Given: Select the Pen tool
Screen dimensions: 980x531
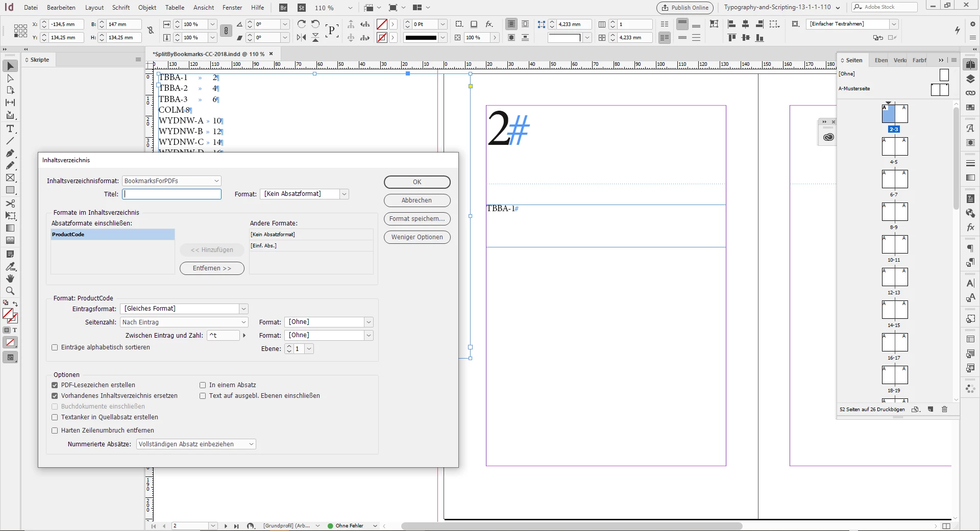Looking at the screenshot, I should [10, 153].
